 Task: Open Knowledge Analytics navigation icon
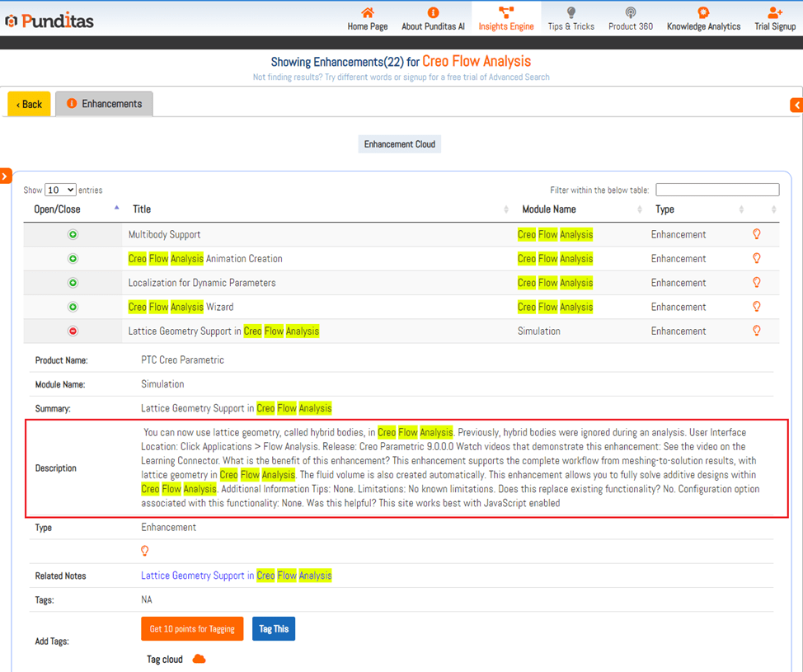tap(702, 12)
